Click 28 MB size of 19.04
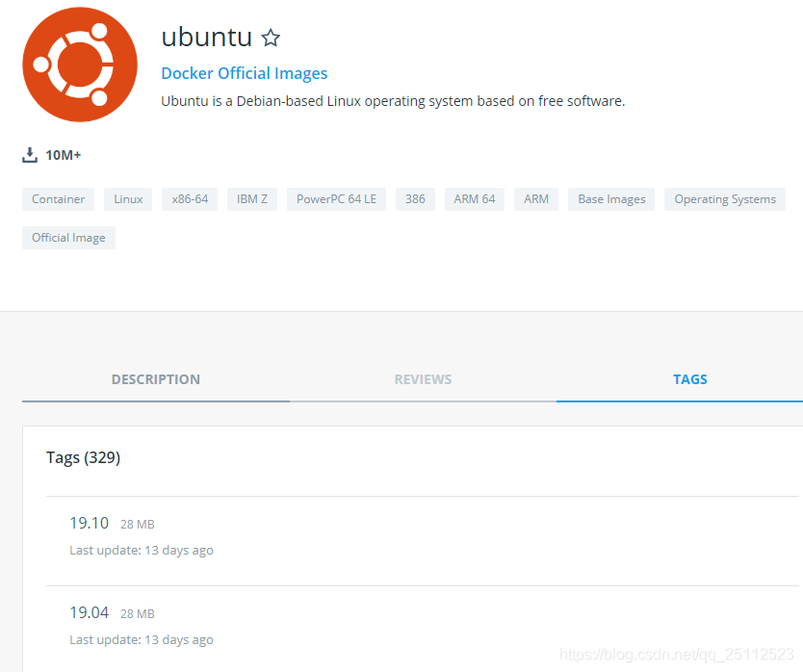Screen dimensions: 803x672 pyautogui.click(x=138, y=614)
